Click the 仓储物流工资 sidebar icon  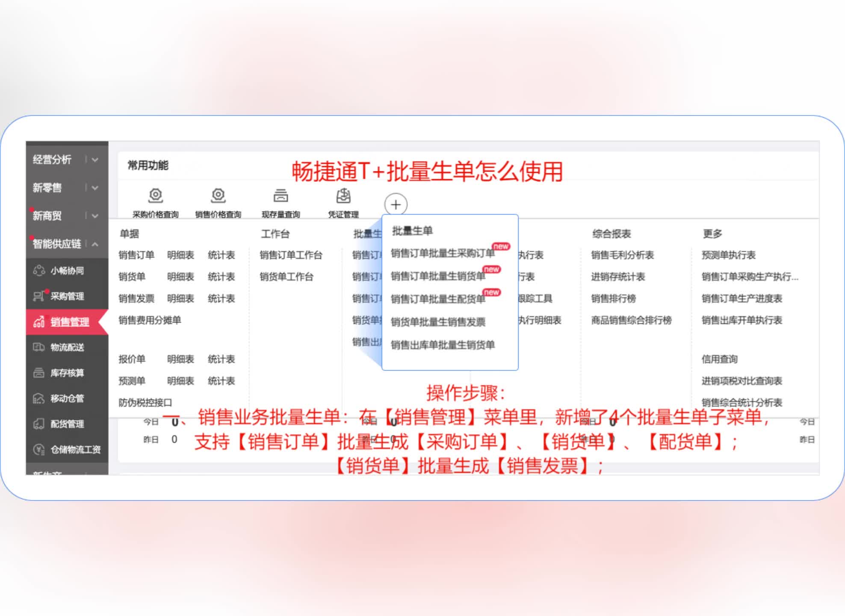[x=39, y=450]
